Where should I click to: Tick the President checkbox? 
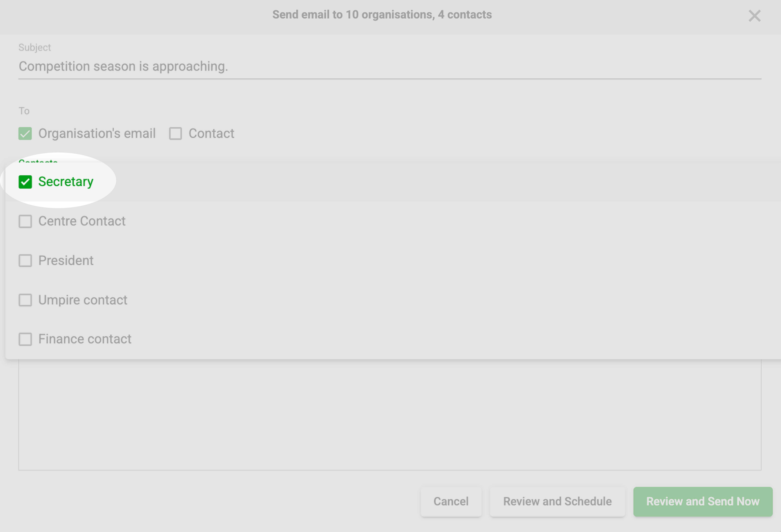coord(25,260)
